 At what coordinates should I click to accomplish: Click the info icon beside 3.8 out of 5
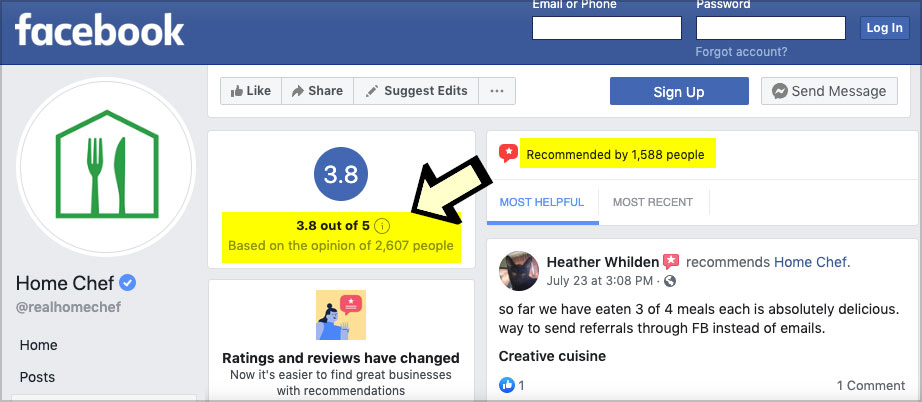pyautogui.click(x=382, y=226)
